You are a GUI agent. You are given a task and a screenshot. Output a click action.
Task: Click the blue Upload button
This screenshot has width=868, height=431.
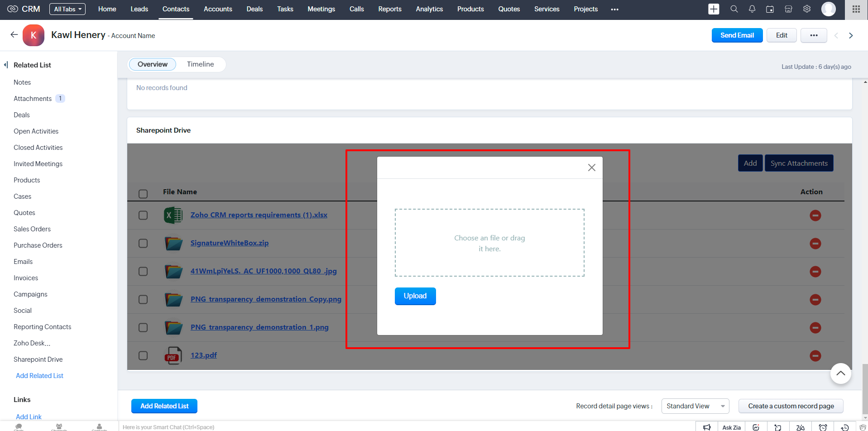point(415,296)
